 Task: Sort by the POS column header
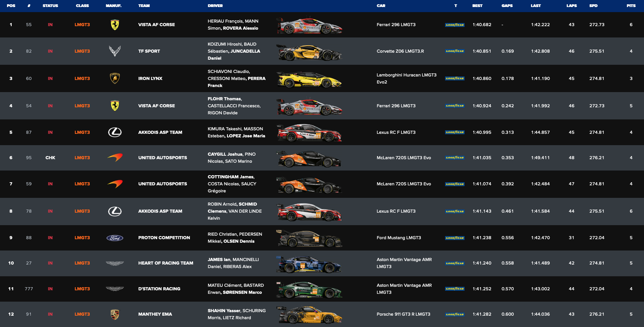pos(11,6)
